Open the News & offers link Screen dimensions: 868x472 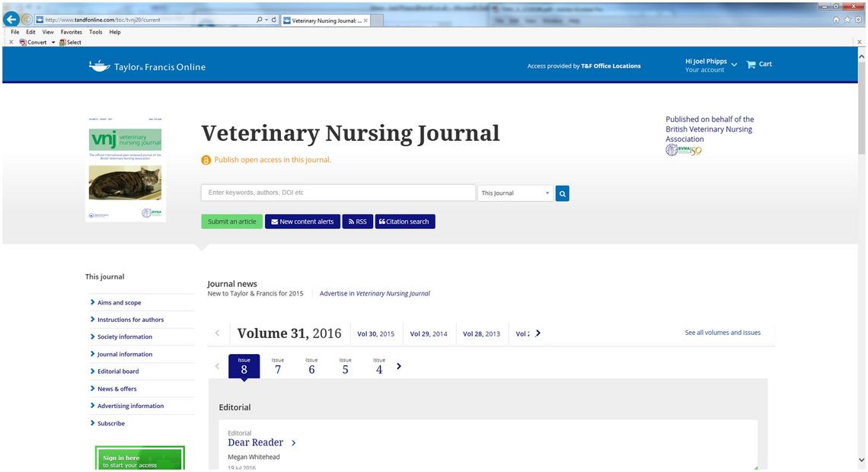(116, 389)
